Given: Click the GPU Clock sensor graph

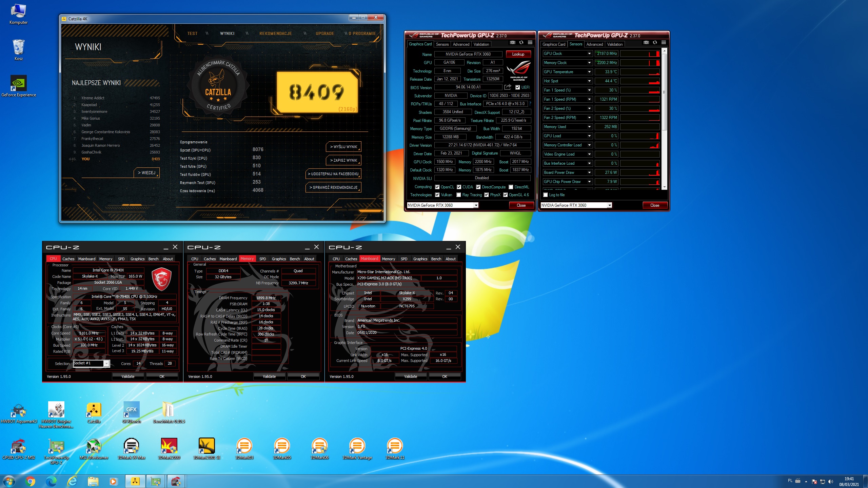Looking at the screenshot, I should coord(640,54).
